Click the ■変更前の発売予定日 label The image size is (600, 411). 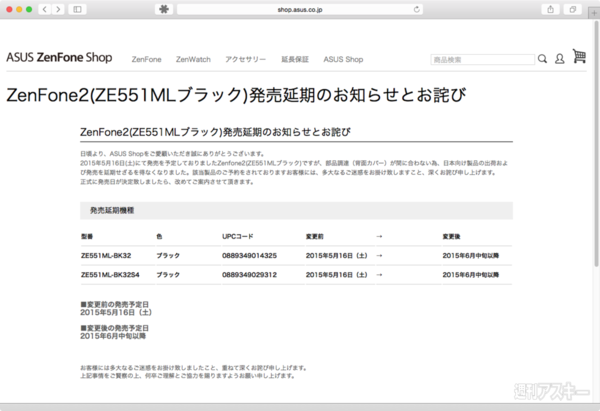(x=114, y=305)
